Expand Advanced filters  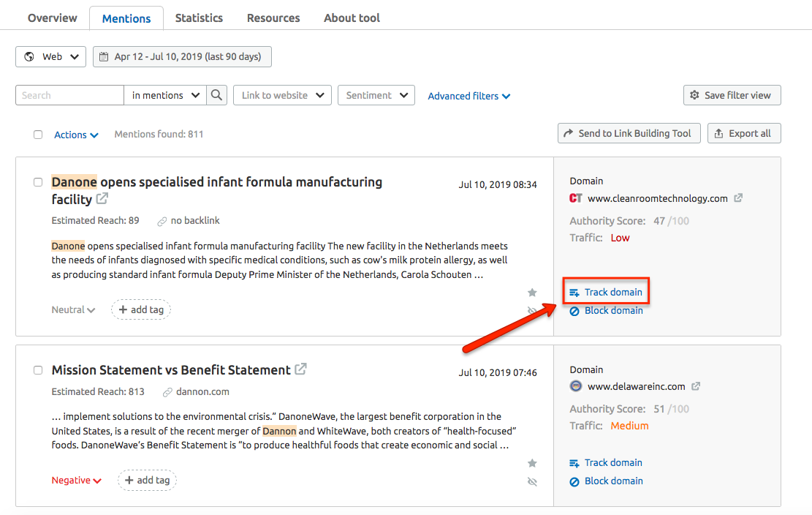468,96
